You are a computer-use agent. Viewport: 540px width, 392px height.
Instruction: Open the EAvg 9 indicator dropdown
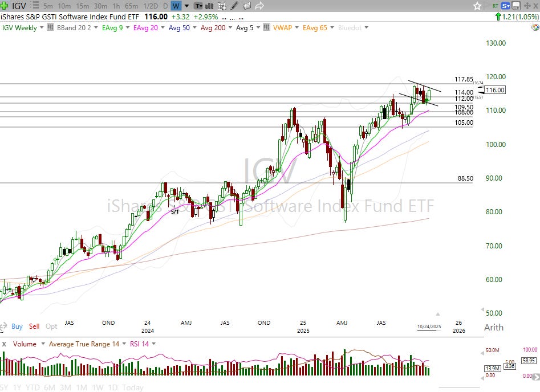click(x=127, y=27)
